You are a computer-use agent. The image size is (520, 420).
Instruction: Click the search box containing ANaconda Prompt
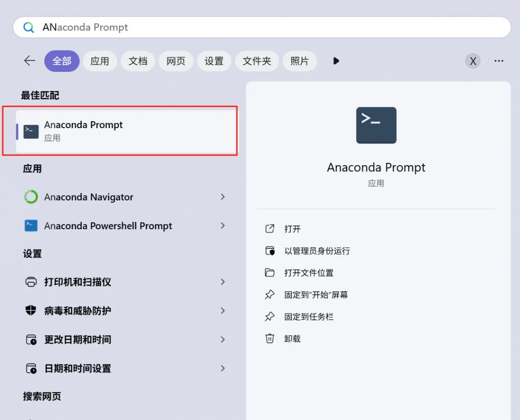click(261, 27)
